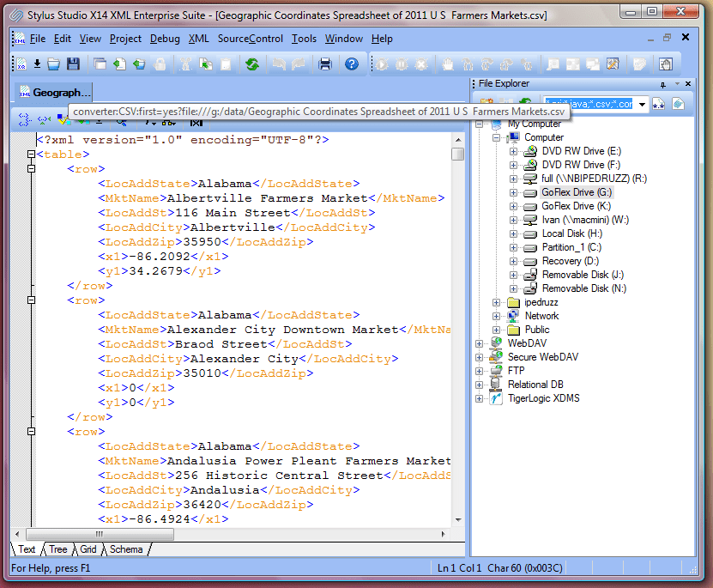Expand the DVD RW Drive (E:) node

[513, 151]
